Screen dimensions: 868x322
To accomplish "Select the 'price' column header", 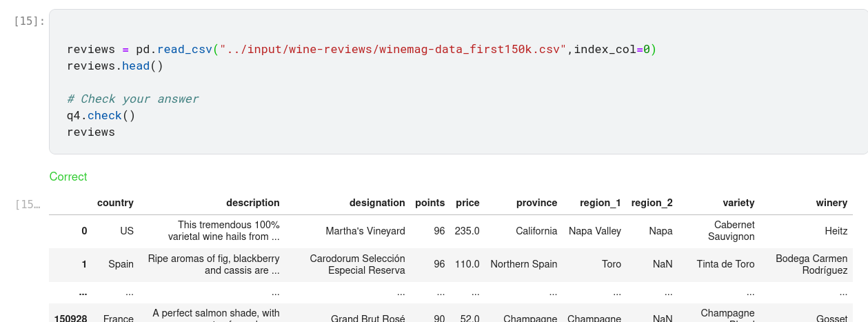I will [467, 203].
